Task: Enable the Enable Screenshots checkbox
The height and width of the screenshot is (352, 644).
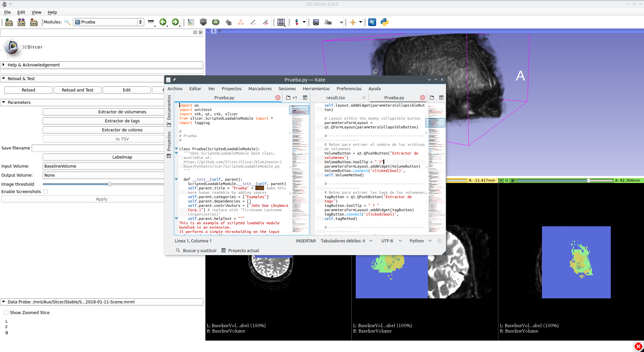Action: point(46,191)
